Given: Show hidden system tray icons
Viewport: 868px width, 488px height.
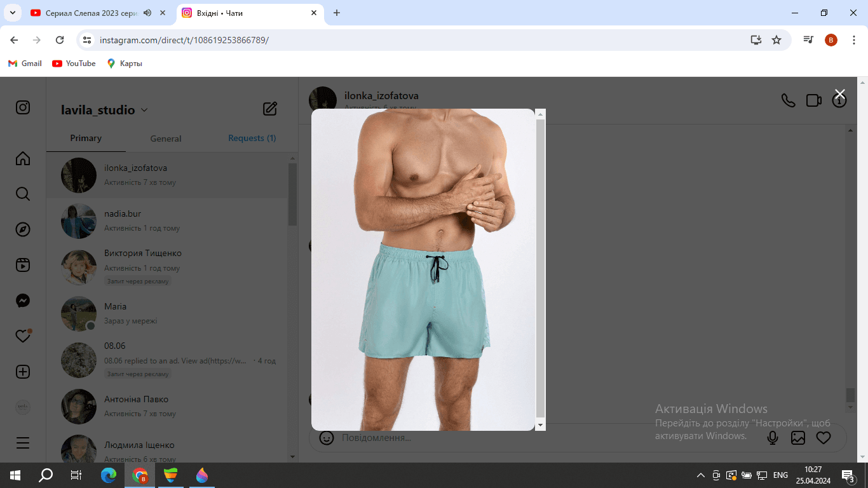Looking at the screenshot, I should click(701, 475).
